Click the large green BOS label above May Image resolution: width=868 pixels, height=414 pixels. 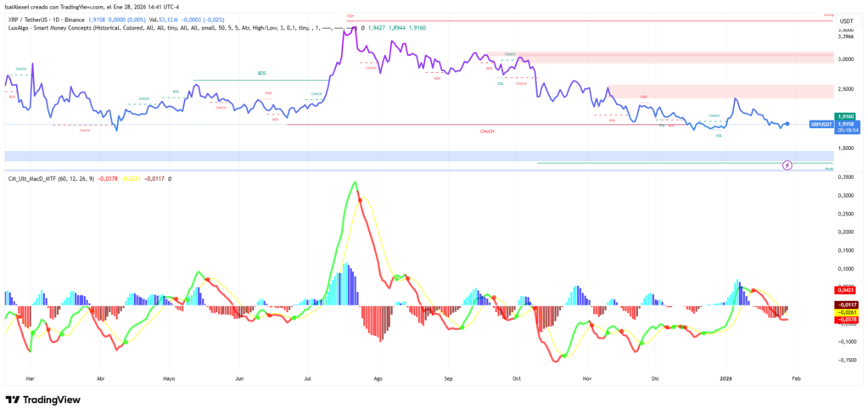pos(262,74)
